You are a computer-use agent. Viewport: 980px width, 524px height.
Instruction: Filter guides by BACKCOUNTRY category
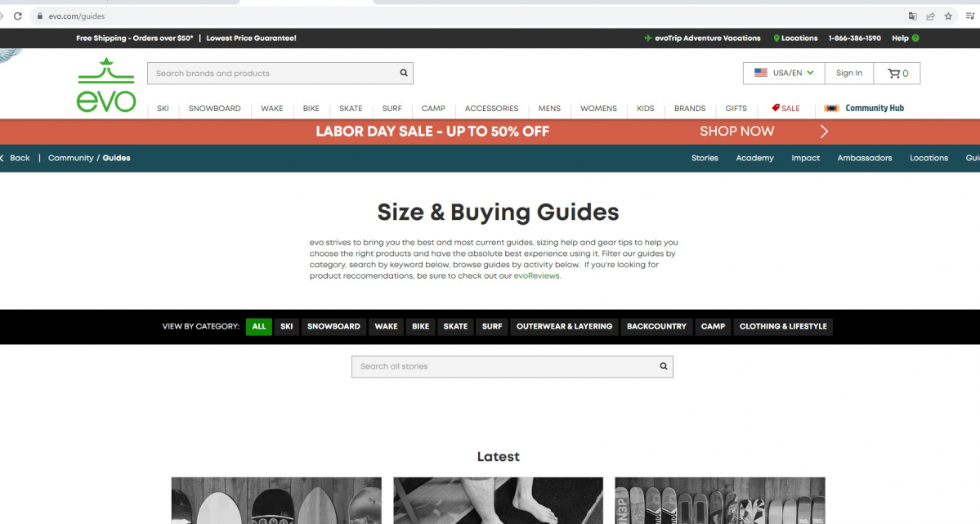(656, 326)
